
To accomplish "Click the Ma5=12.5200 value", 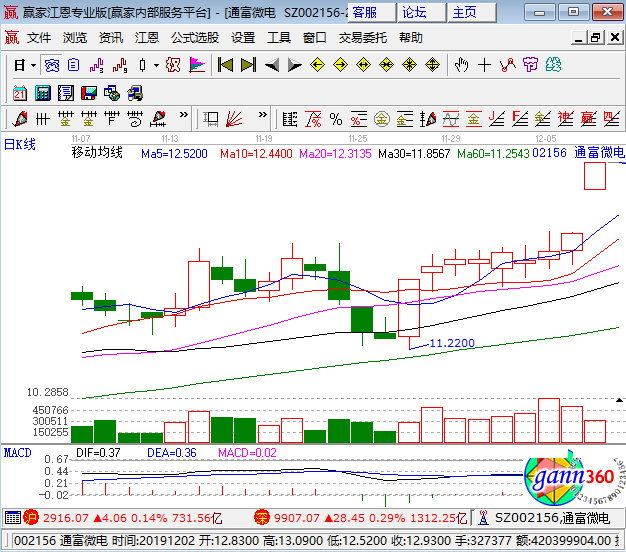I will coord(174,154).
